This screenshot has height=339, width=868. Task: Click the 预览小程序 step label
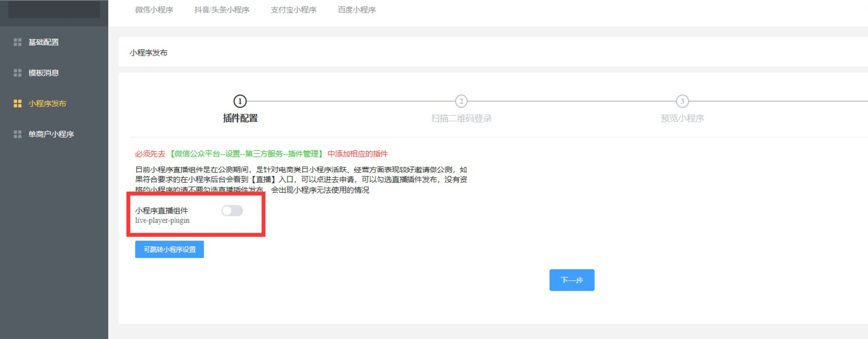682,118
